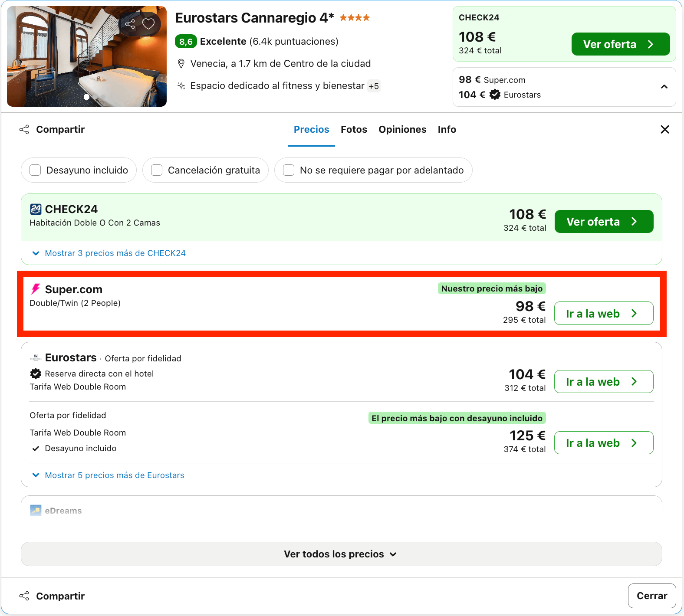Click the Super.com lightning logo
The width and height of the screenshot is (684, 616).
[x=36, y=289]
